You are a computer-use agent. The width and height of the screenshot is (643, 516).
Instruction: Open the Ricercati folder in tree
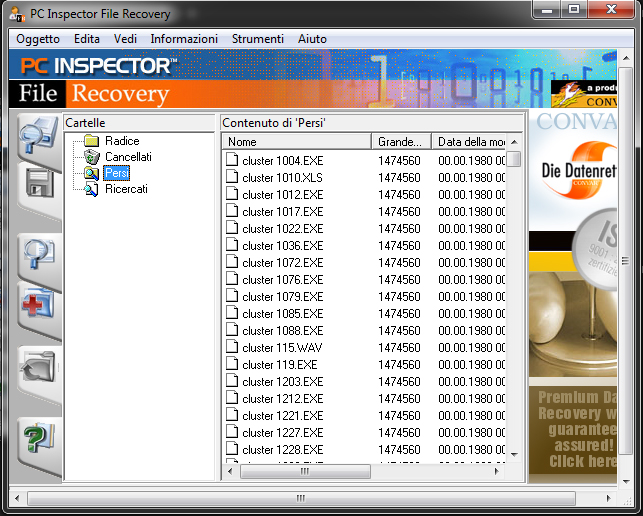[126, 189]
